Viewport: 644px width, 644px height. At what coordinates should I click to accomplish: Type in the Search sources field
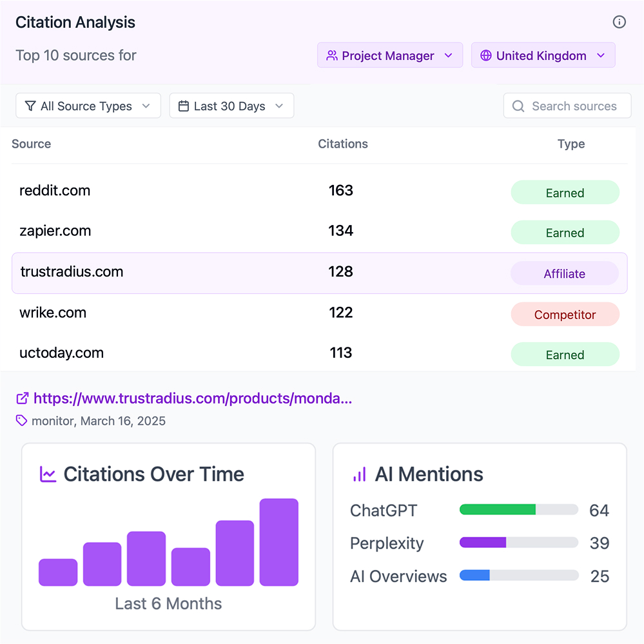[x=574, y=106]
